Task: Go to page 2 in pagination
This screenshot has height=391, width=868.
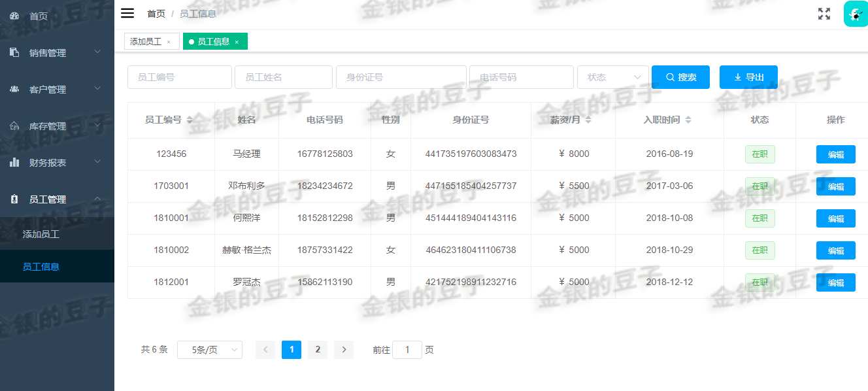Action: 318,350
